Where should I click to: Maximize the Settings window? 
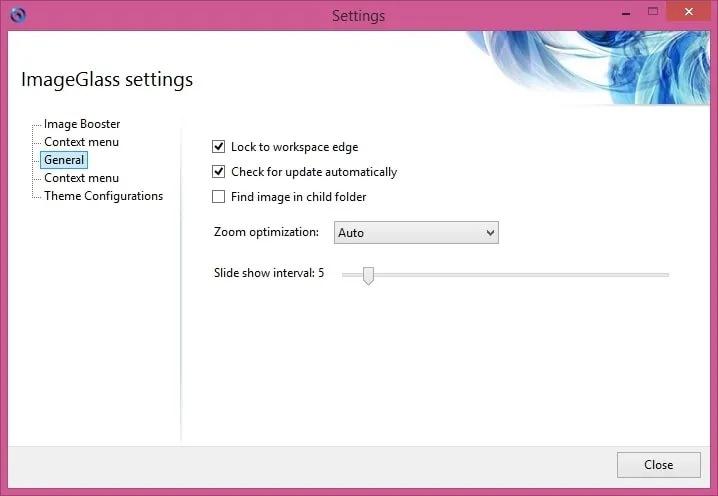coord(653,12)
